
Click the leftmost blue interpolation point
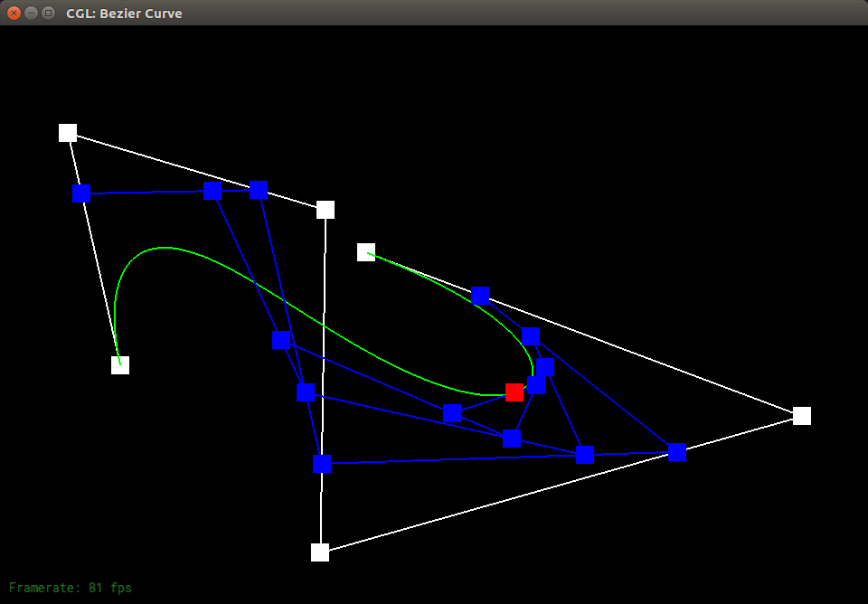click(x=81, y=193)
